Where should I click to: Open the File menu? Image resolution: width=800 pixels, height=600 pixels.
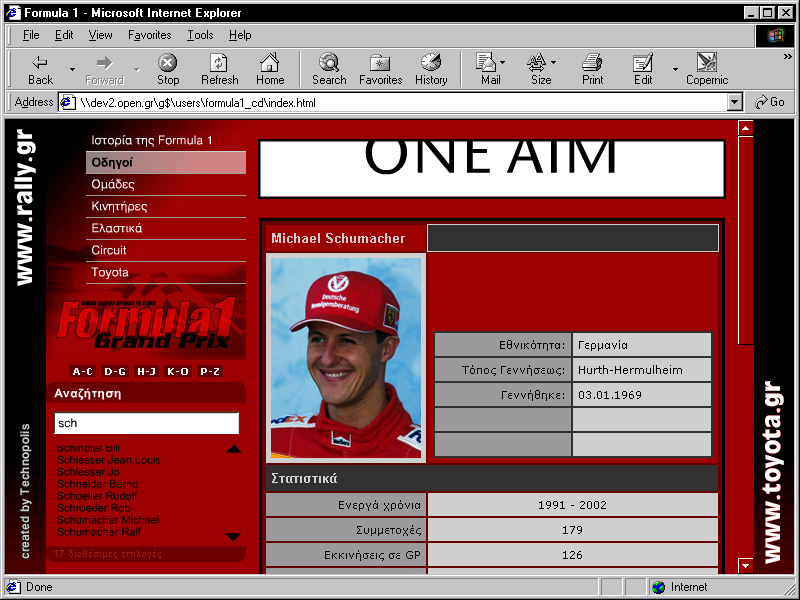coord(31,35)
